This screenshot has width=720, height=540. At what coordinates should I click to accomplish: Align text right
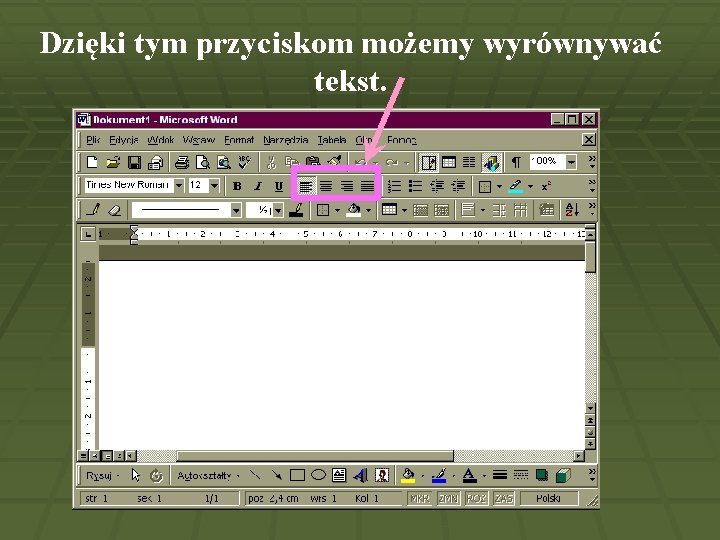tap(346, 186)
